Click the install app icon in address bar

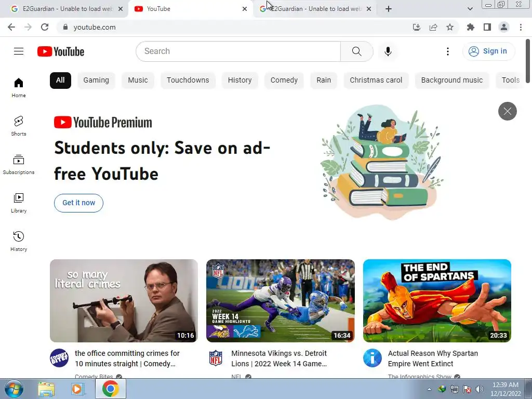(x=417, y=27)
